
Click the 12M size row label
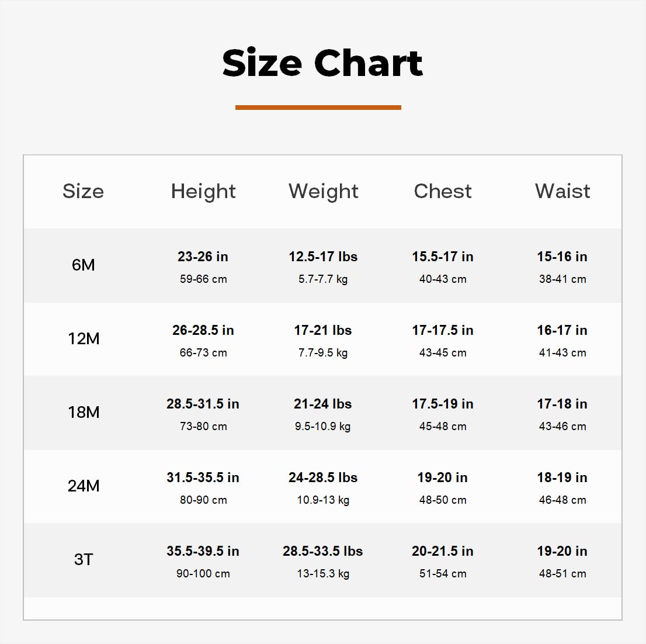[x=84, y=338]
